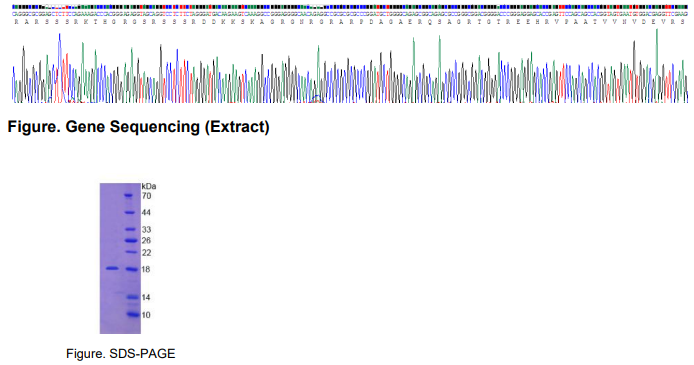The width and height of the screenshot is (694, 365).
Task: Select the 10 kDa marker label
Action: (x=146, y=315)
